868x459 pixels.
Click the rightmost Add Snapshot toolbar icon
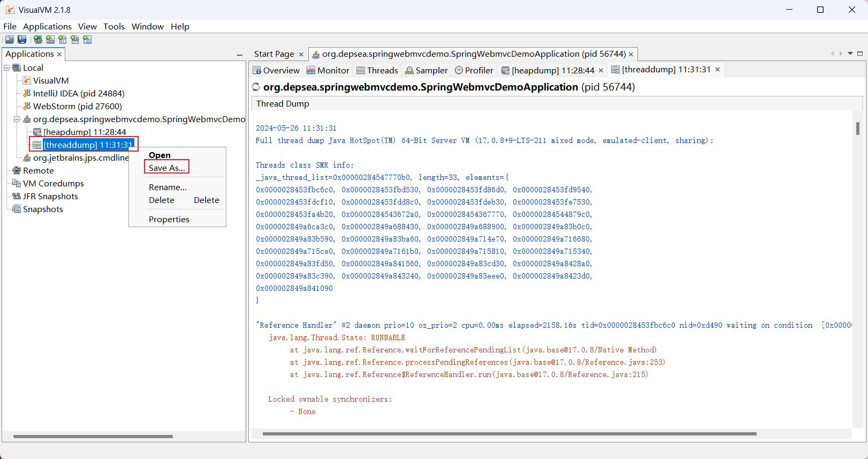(87, 40)
